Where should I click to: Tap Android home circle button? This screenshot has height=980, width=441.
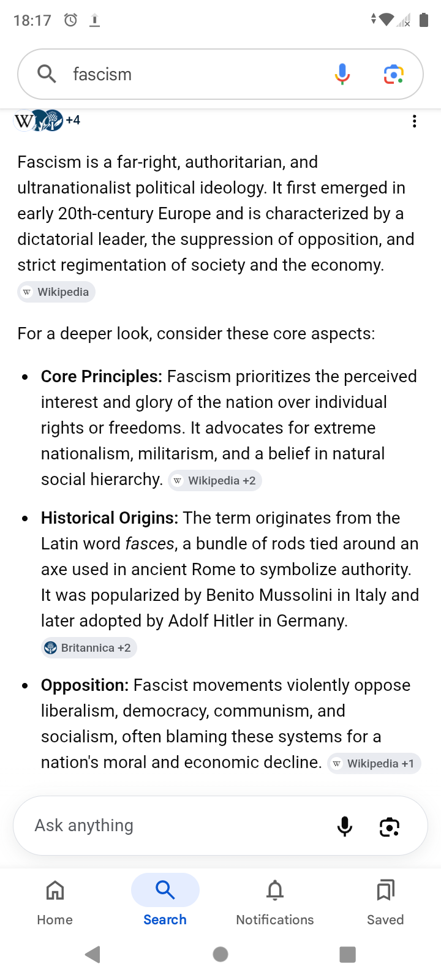pos(221,954)
